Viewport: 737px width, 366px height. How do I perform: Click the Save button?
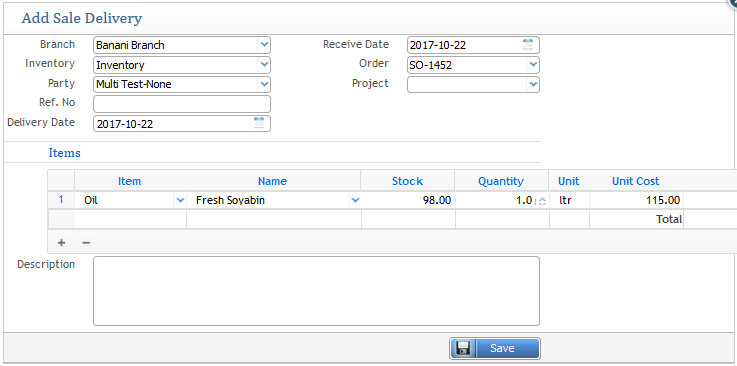(x=495, y=349)
